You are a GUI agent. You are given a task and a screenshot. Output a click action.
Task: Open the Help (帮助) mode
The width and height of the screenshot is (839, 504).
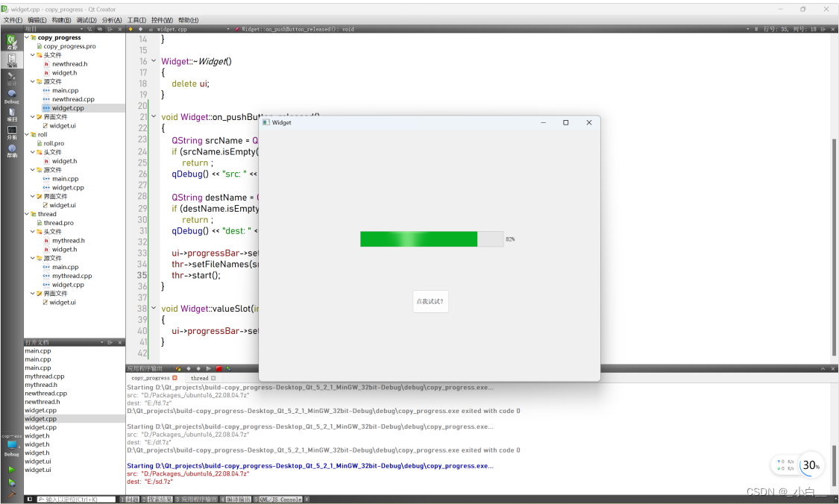(x=11, y=151)
